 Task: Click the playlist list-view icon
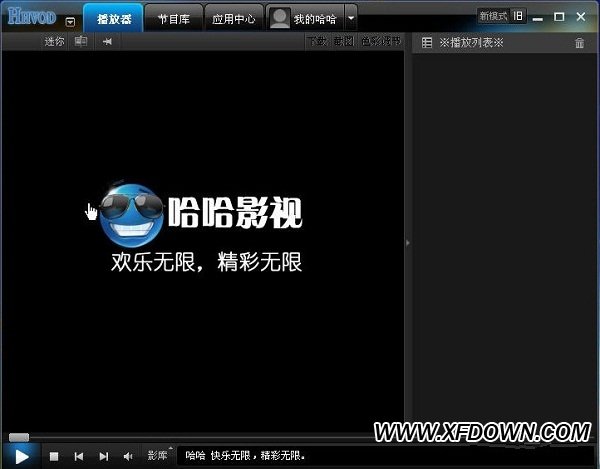point(427,42)
